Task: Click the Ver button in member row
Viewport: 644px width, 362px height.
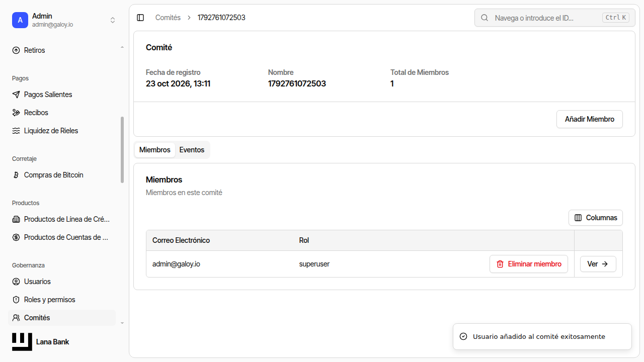Action: pos(598,264)
